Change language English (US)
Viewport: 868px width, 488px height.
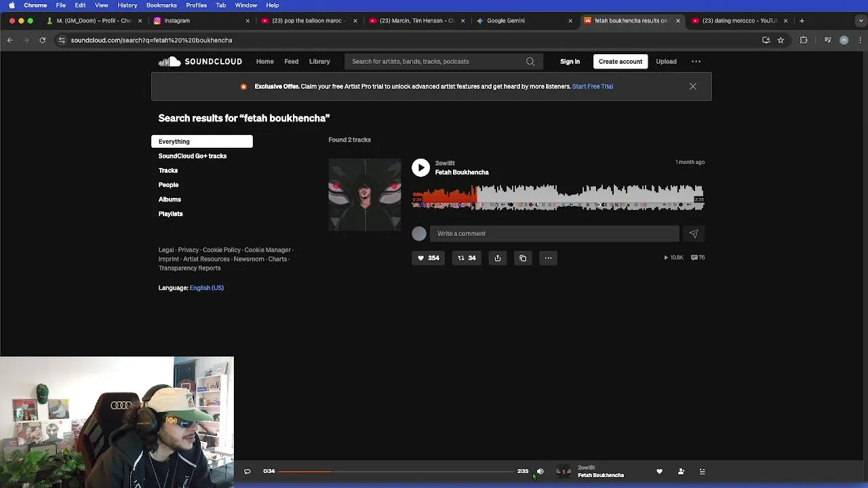click(207, 288)
